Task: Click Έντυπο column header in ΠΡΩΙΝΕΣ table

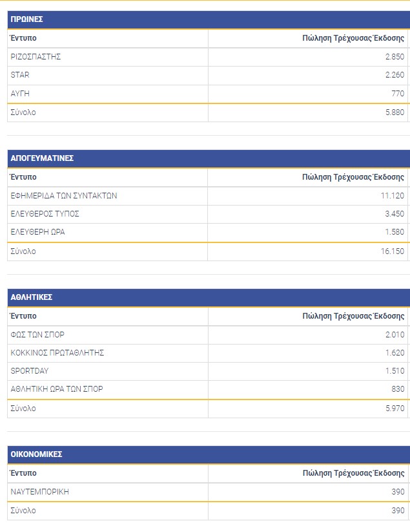Action: pos(23,38)
